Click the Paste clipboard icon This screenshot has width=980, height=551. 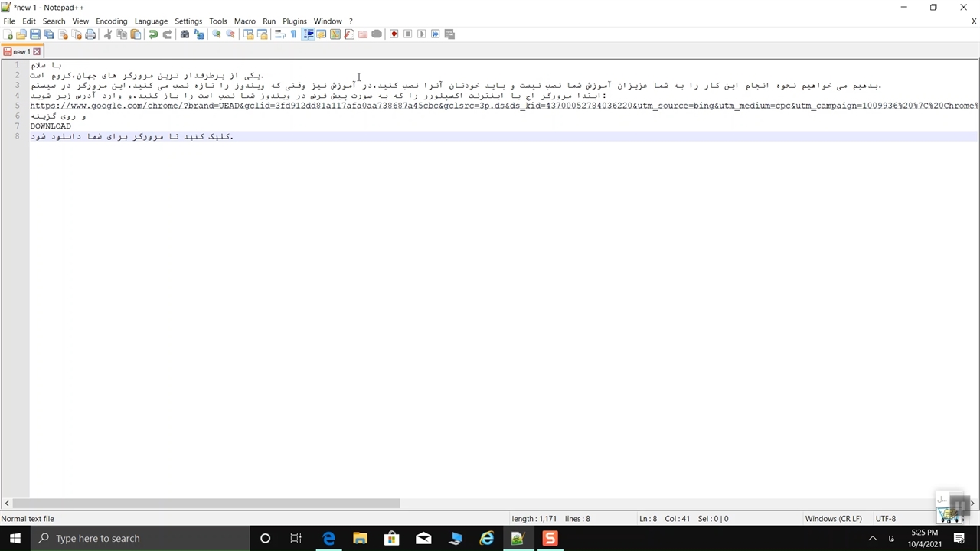136,34
